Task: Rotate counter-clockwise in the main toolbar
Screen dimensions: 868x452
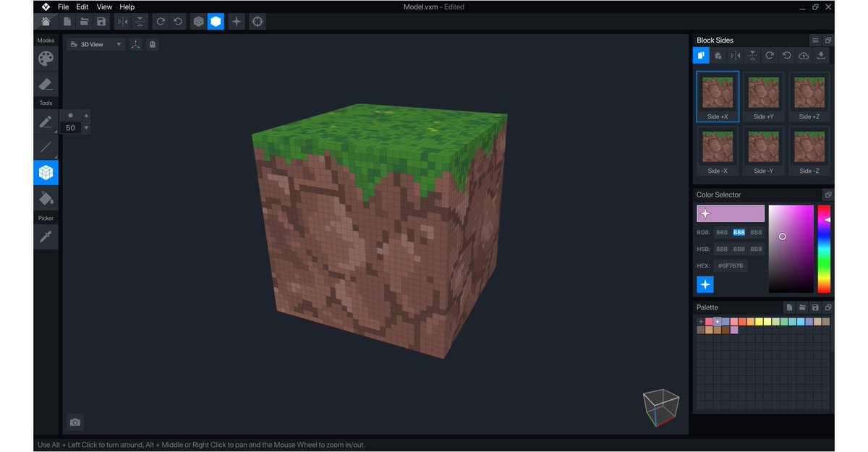Action: tap(178, 22)
